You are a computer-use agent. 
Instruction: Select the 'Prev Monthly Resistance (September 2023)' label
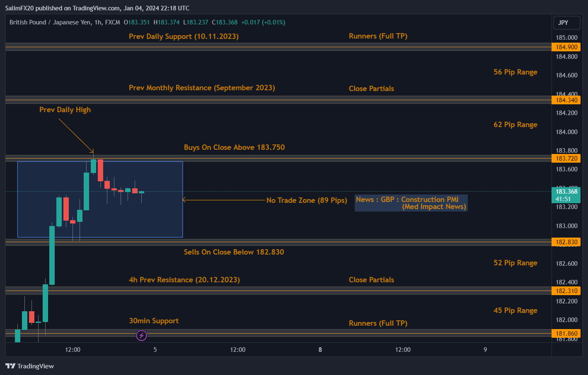[x=202, y=88]
